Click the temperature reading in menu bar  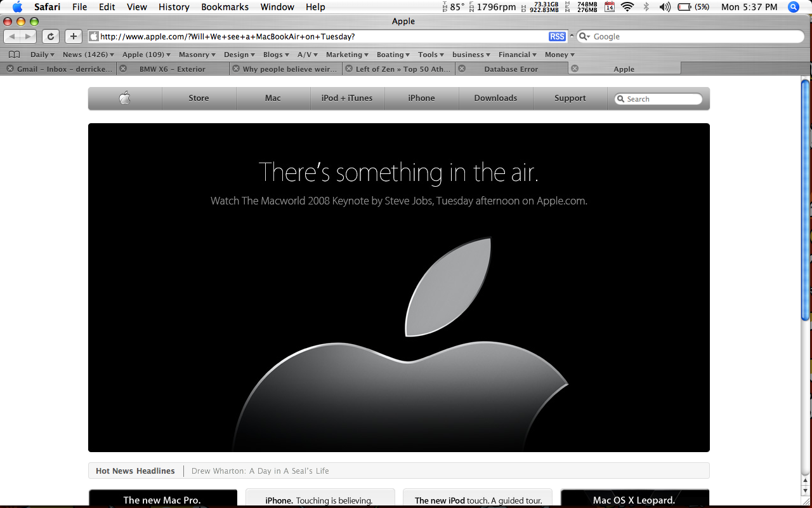[x=453, y=7]
